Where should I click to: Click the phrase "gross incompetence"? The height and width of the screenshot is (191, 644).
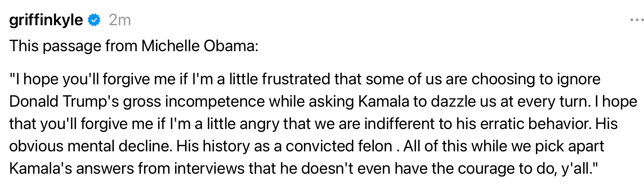pyautogui.click(x=194, y=102)
